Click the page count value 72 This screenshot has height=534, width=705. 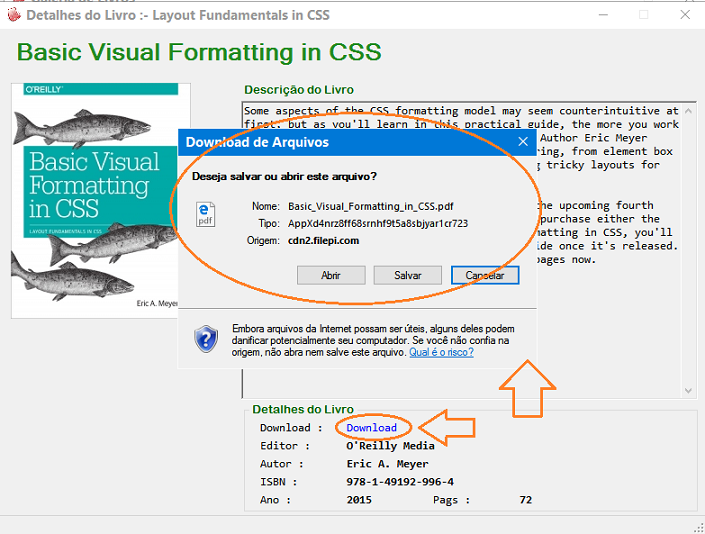pos(526,500)
